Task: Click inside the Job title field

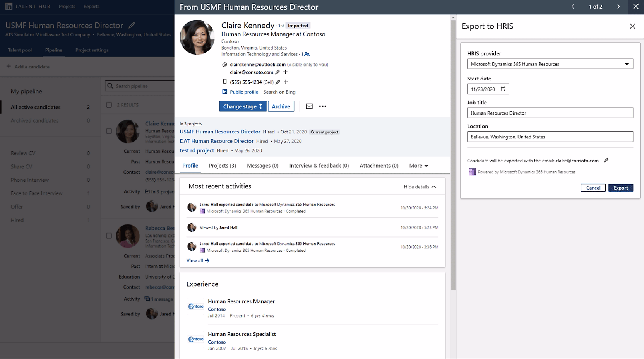Action: point(550,113)
